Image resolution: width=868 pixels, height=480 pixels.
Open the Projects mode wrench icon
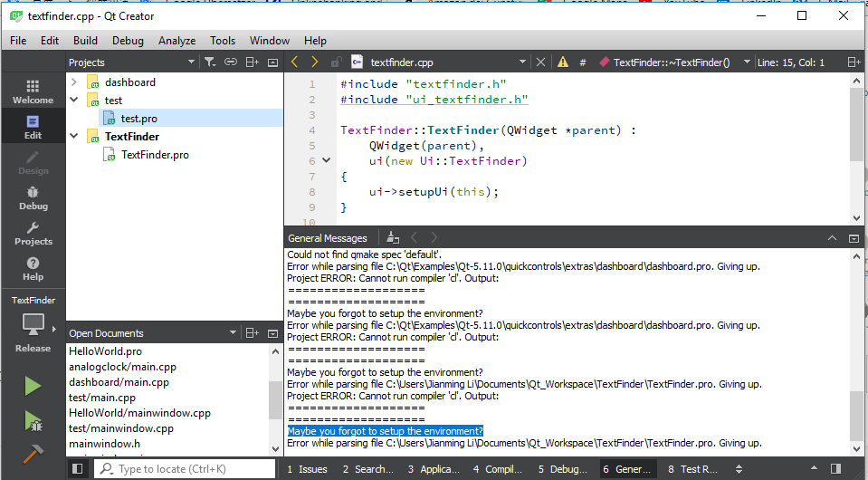33,233
